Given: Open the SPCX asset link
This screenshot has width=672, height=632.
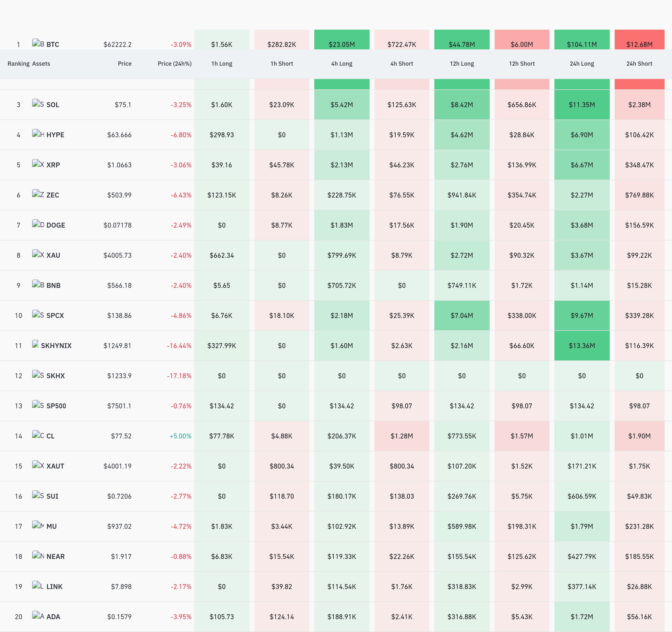Looking at the screenshot, I should pyautogui.click(x=55, y=316).
